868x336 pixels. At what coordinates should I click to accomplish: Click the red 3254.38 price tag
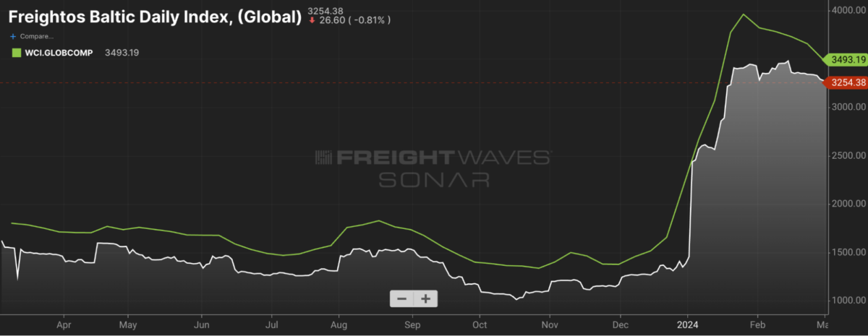point(845,83)
